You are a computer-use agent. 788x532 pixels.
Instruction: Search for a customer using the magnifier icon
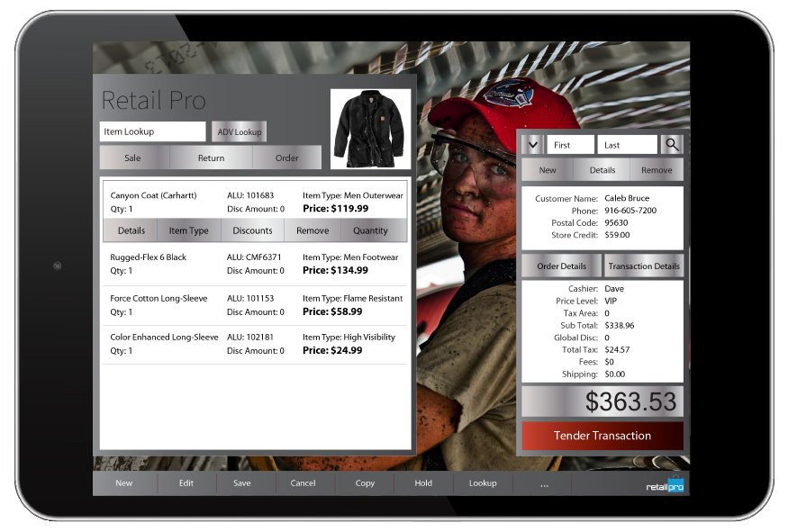[x=671, y=144]
